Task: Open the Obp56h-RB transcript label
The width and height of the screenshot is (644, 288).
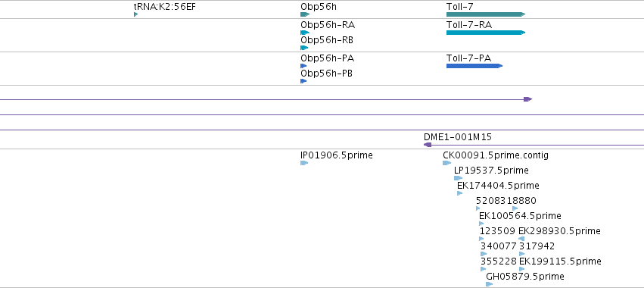Action: [327, 40]
